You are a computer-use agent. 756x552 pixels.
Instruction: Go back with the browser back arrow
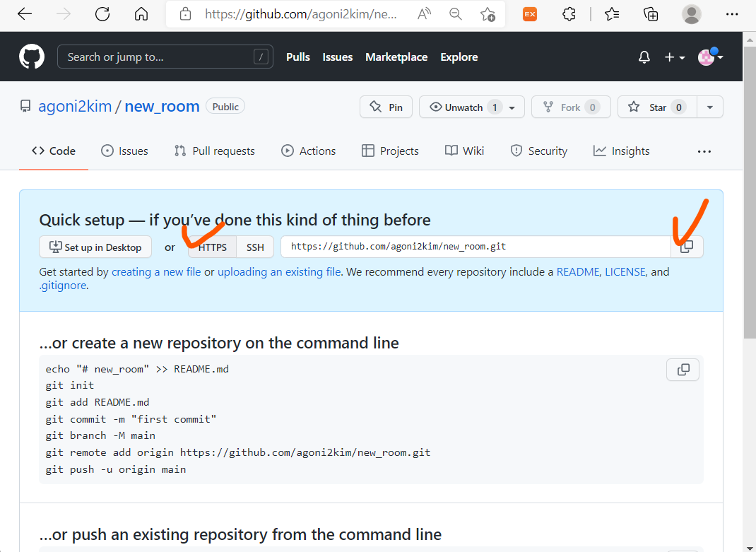[x=25, y=14]
